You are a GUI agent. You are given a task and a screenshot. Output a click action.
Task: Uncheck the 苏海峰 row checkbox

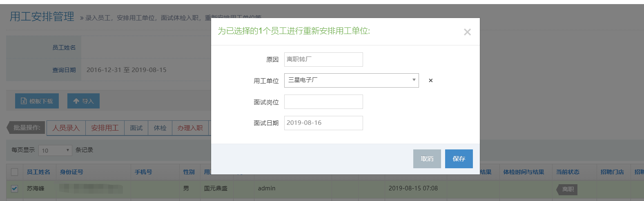(x=15, y=189)
